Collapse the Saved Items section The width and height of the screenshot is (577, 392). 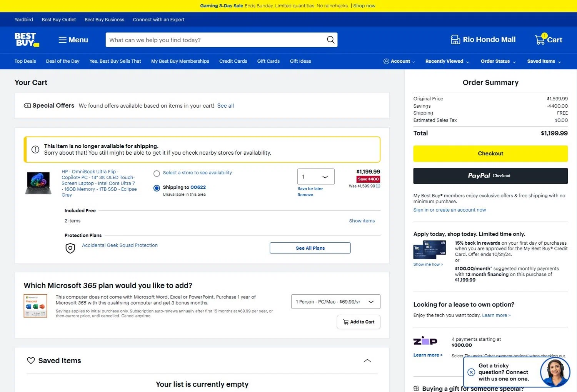click(x=367, y=360)
